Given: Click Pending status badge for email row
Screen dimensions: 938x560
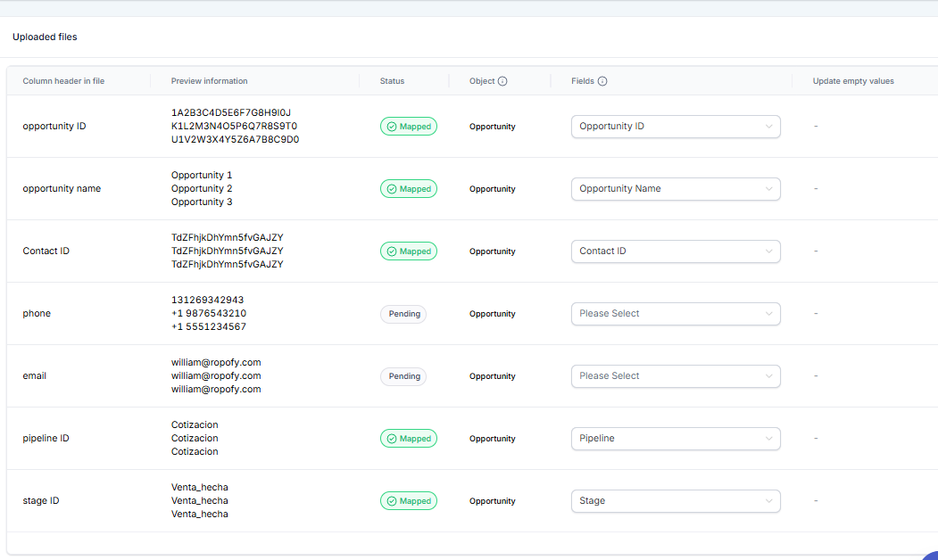Looking at the screenshot, I should (403, 376).
